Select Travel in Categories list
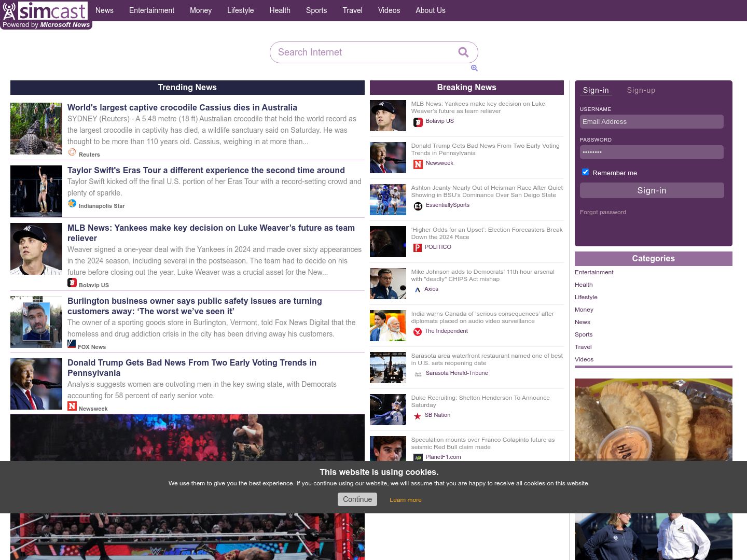The height and width of the screenshot is (560, 747). click(583, 347)
